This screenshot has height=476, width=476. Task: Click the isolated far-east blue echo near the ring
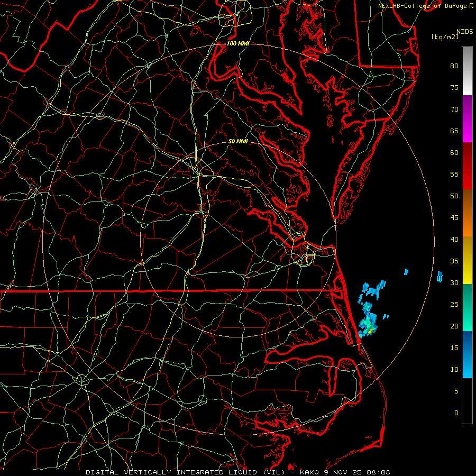pyautogui.click(x=440, y=276)
